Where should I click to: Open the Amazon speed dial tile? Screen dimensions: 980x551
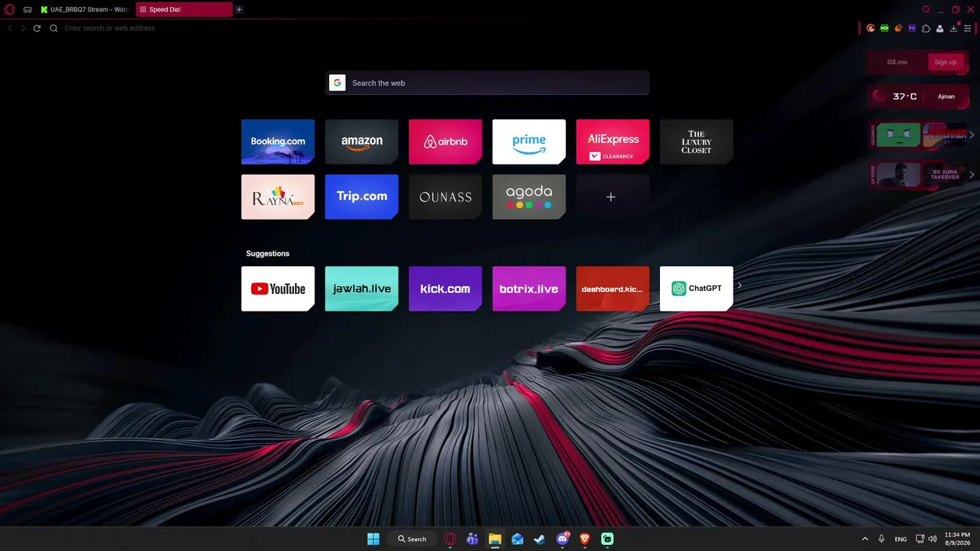361,142
